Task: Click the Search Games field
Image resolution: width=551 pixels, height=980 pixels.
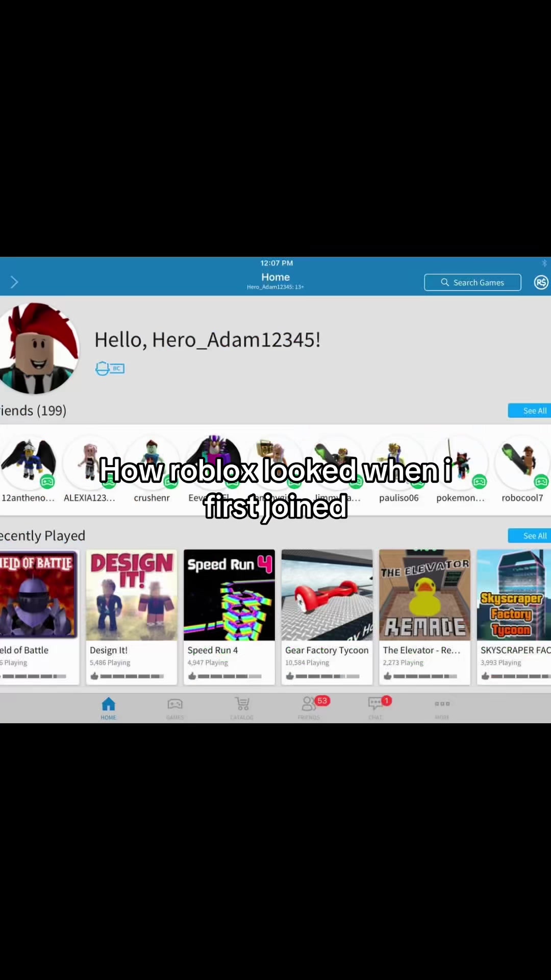Action: (472, 282)
